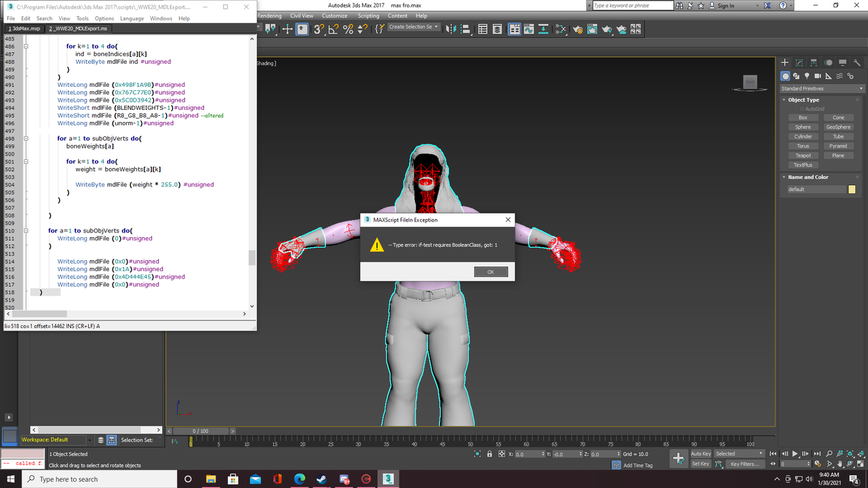Open the Selected key filter dropdown
The height and width of the screenshot is (488, 868).
click(739, 453)
